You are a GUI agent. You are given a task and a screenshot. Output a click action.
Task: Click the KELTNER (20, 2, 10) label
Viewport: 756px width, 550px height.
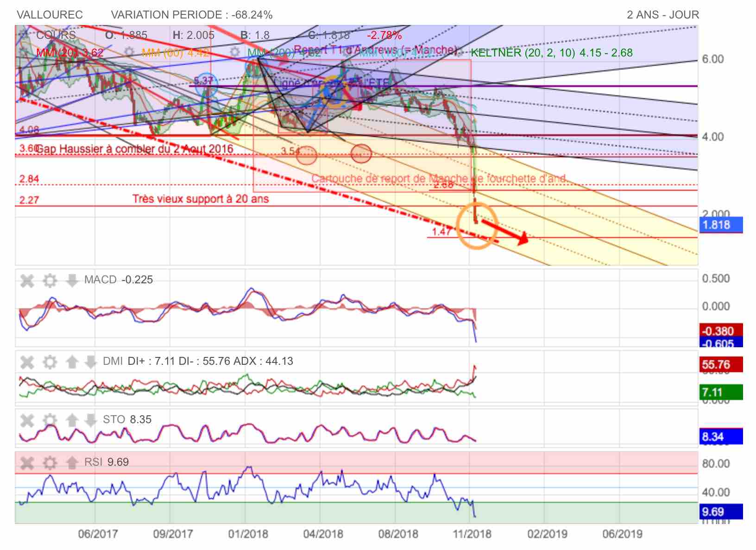coord(551,53)
